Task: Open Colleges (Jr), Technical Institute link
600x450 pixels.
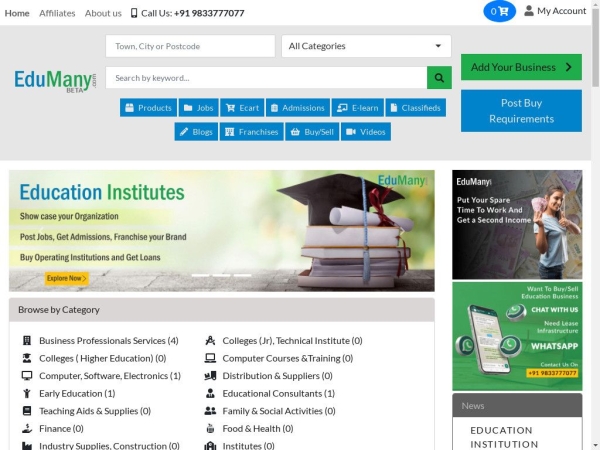Action: click(292, 341)
